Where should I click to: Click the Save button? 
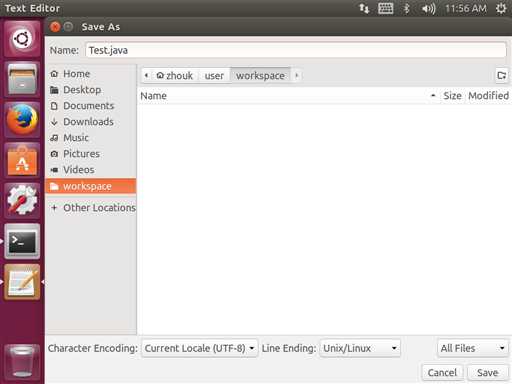tap(488, 372)
